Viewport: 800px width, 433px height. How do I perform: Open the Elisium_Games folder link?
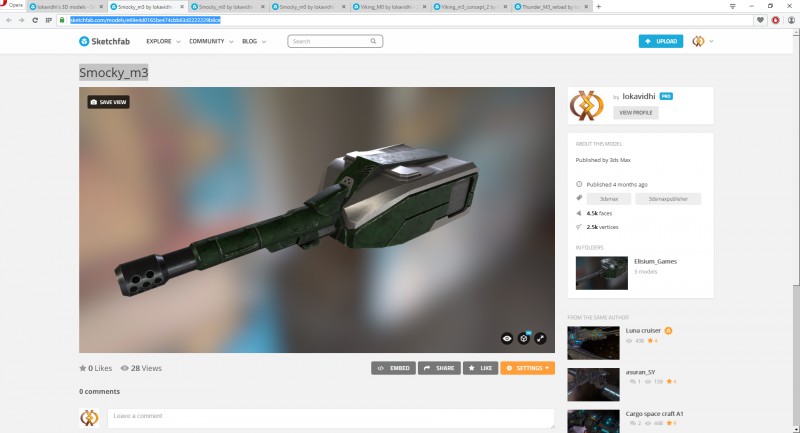coord(656,261)
